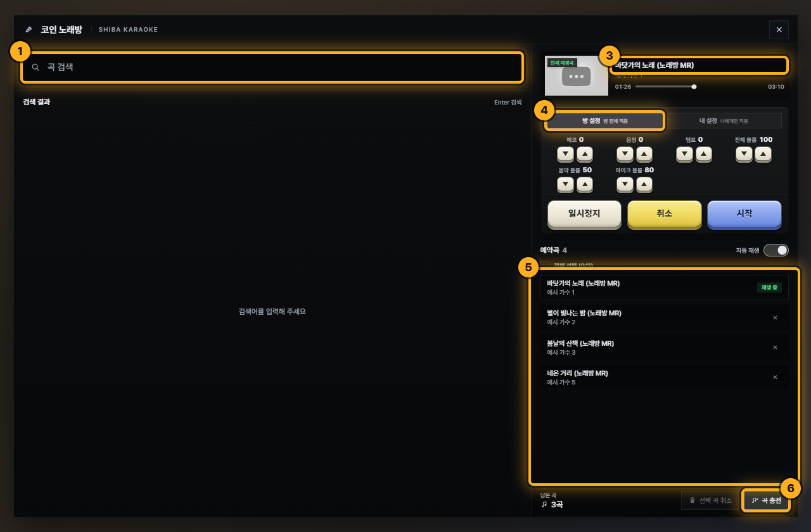Click the 재생 중 status badge

(x=769, y=288)
